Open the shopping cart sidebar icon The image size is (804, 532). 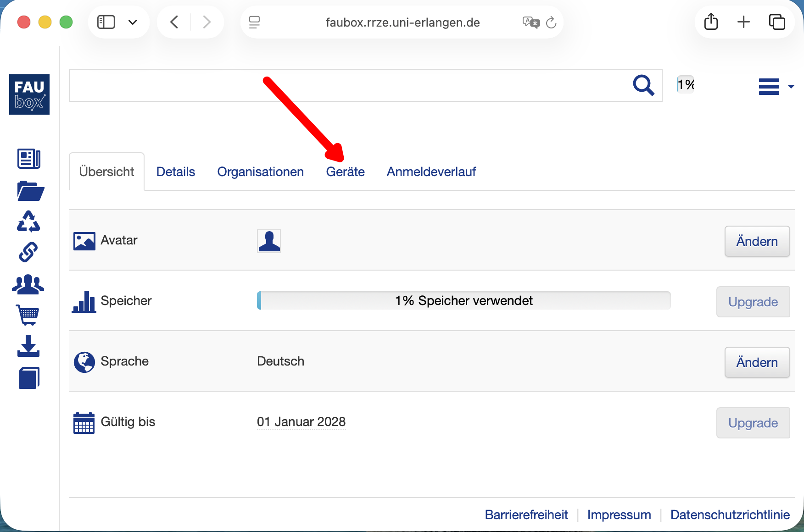pyautogui.click(x=28, y=315)
